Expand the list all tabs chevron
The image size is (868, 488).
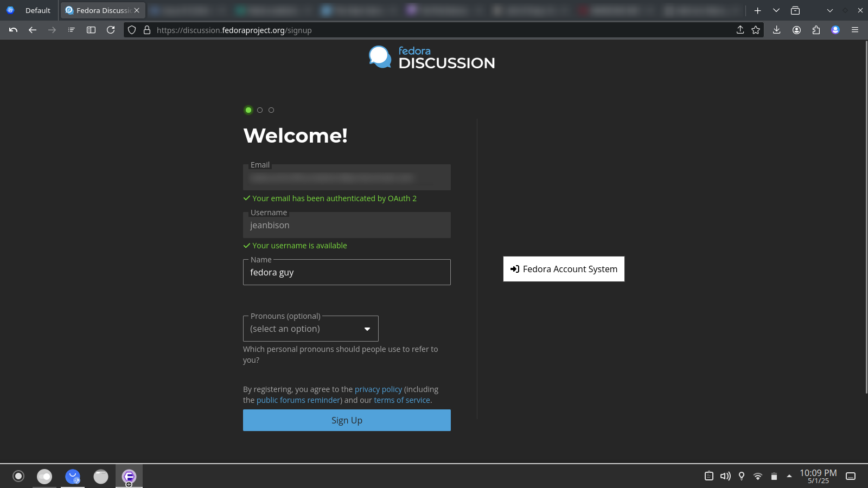[776, 10]
